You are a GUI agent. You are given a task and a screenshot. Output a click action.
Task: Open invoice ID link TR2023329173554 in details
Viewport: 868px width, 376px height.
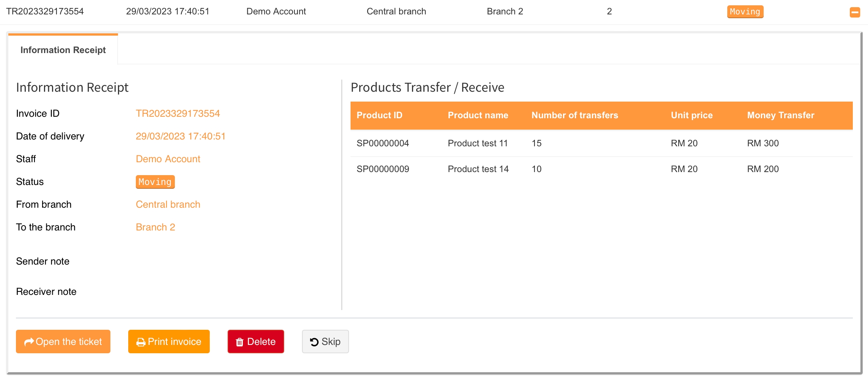178,113
